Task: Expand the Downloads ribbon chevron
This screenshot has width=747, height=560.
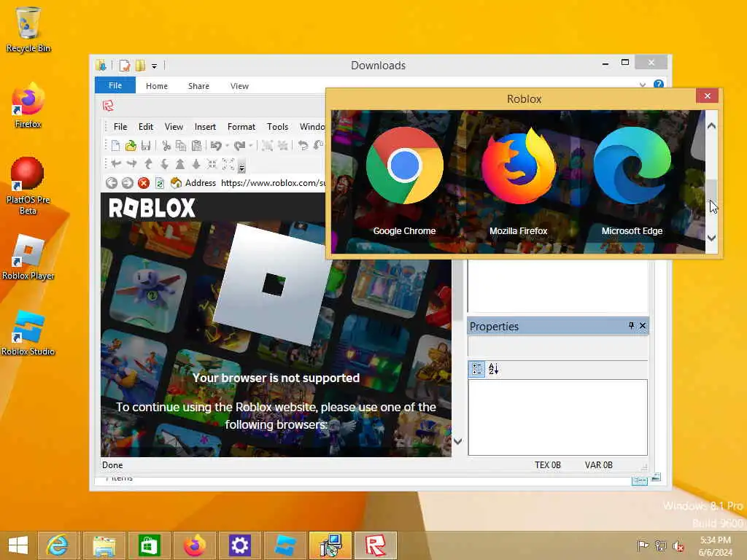Action: pos(642,85)
